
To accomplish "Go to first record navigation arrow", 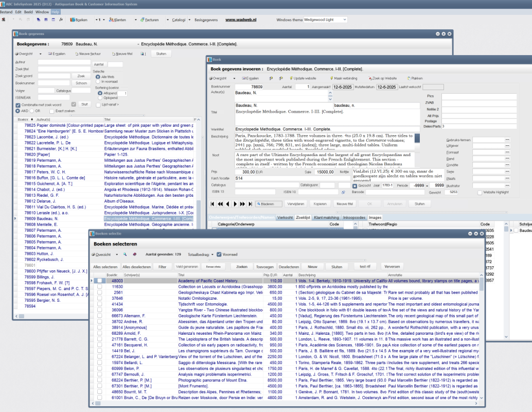I will point(212,204).
